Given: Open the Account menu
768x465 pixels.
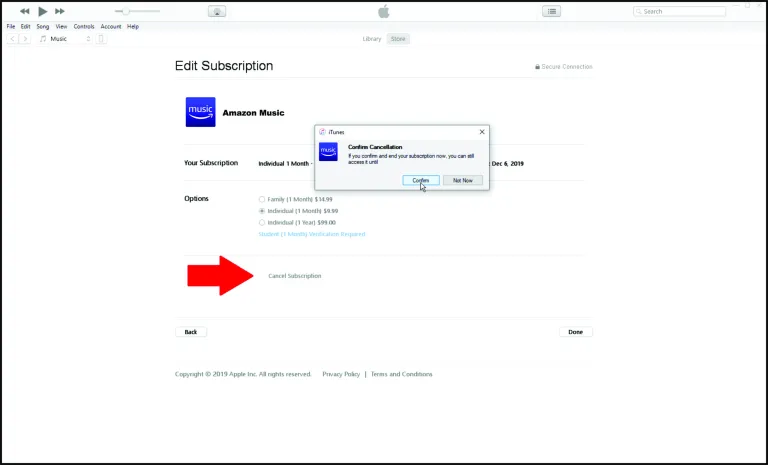Looking at the screenshot, I should click(111, 26).
